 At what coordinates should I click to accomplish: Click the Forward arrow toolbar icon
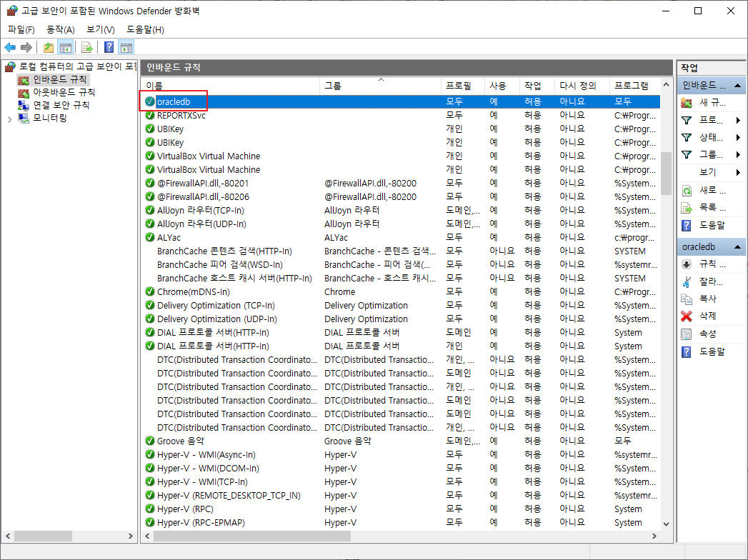pos(26,47)
